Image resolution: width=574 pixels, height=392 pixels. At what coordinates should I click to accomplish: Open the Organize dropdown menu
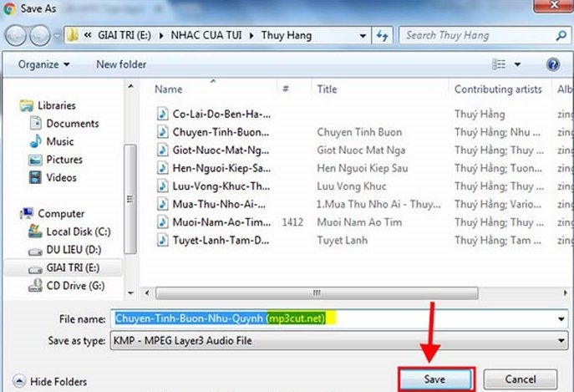point(43,64)
